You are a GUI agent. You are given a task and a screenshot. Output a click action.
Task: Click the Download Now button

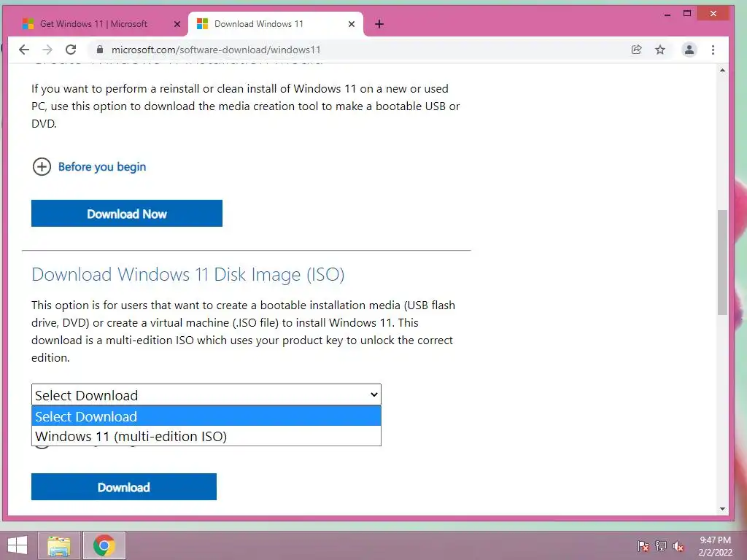(127, 214)
